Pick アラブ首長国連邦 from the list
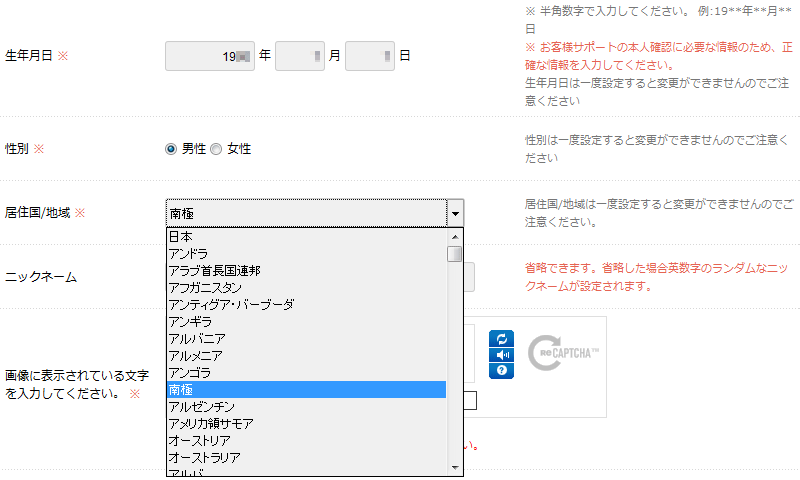Viewport: 800px width, 480px height. click(x=305, y=271)
